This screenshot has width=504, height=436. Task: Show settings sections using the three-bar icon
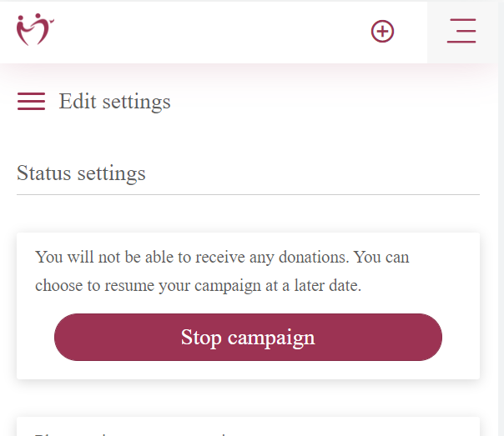(31, 101)
